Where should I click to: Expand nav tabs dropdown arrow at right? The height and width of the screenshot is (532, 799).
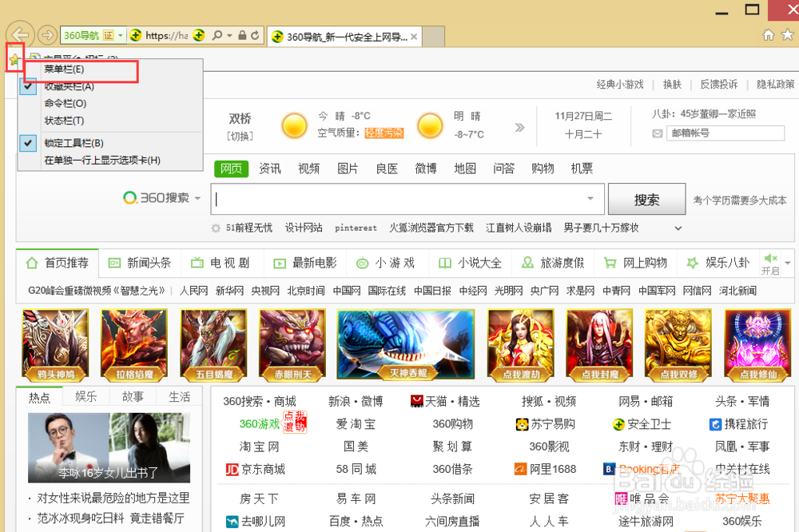point(788,264)
